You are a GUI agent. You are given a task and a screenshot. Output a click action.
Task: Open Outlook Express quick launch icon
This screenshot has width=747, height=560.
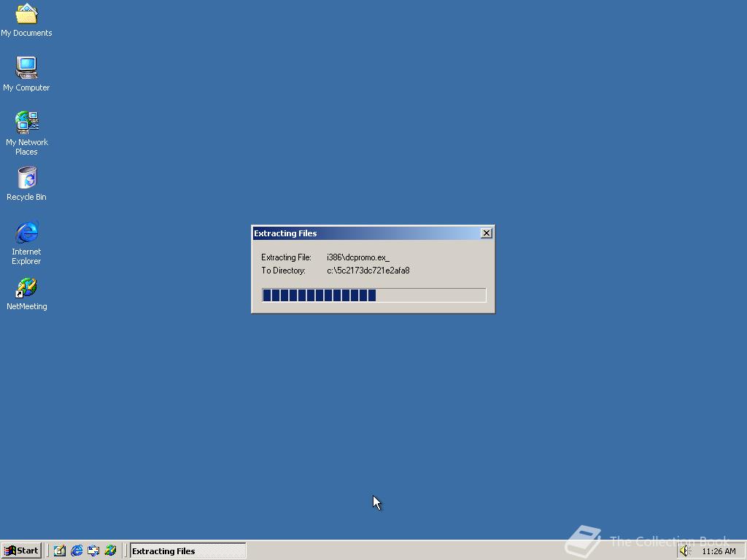point(93,551)
